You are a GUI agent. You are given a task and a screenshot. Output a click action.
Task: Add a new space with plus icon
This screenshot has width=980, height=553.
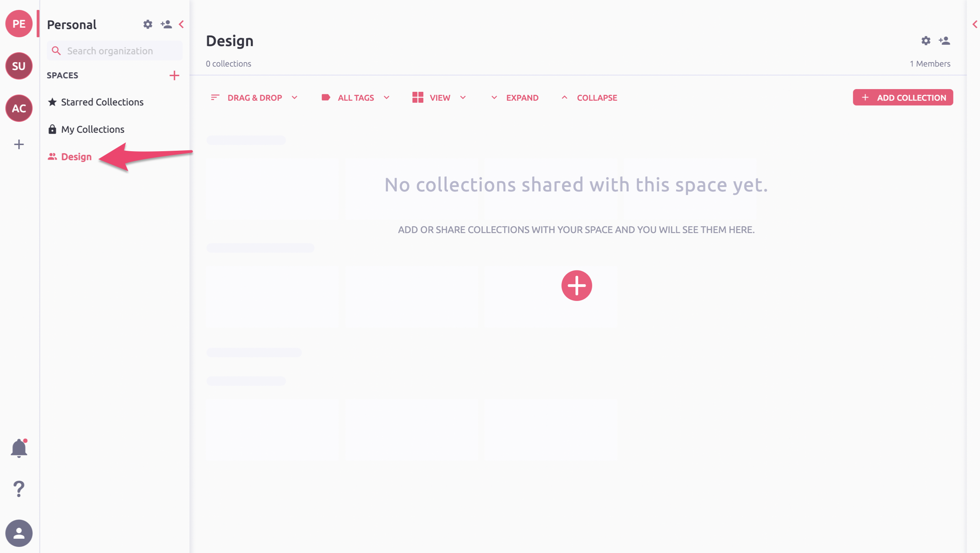(174, 75)
